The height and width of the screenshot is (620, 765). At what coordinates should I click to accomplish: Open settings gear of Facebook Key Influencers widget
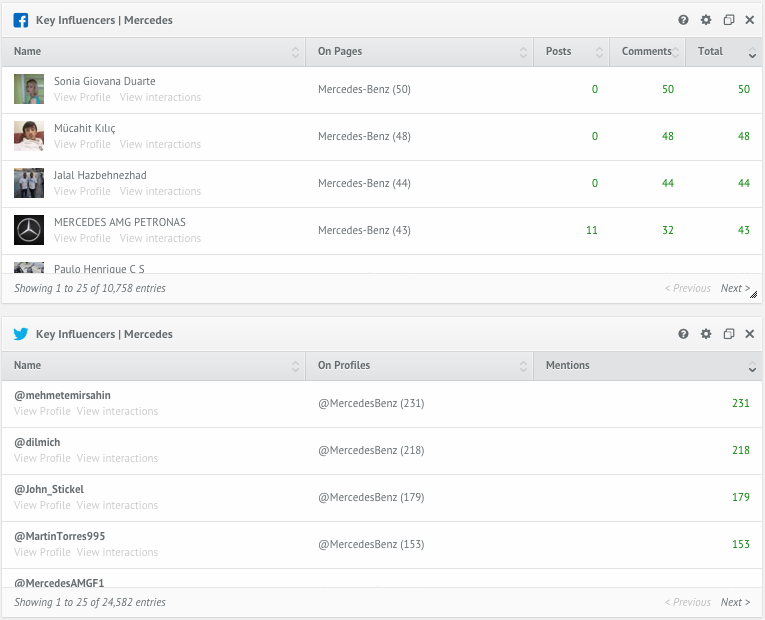705,20
